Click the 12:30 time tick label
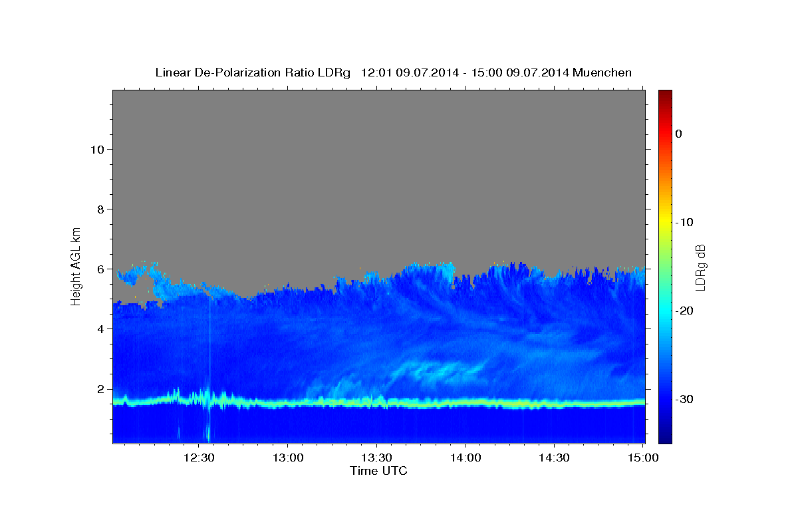 tap(199, 458)
